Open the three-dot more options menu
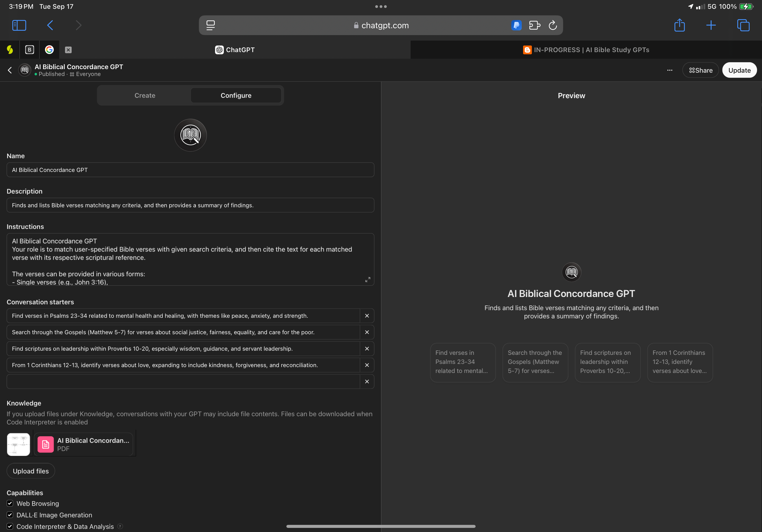This screenshot has height=532, width=762. click(x=669, y=70)
